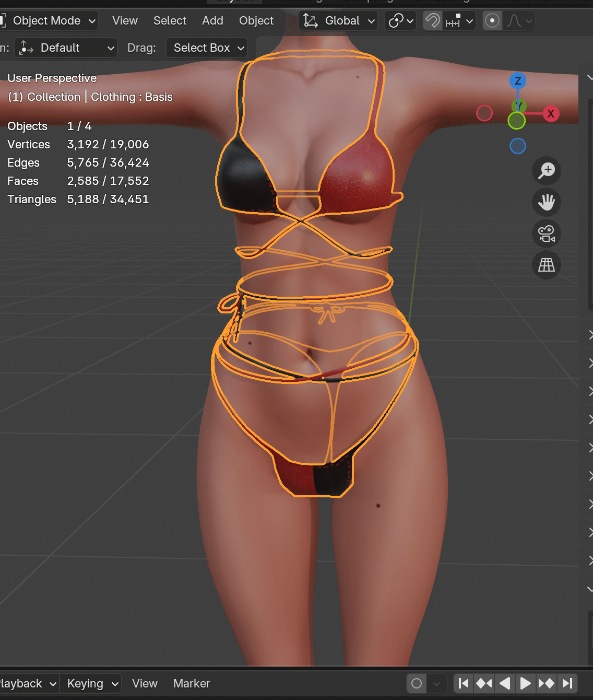Toggle proportional editing circle button
The height and width of the screenshot is (700, 593).
point(492,21)
